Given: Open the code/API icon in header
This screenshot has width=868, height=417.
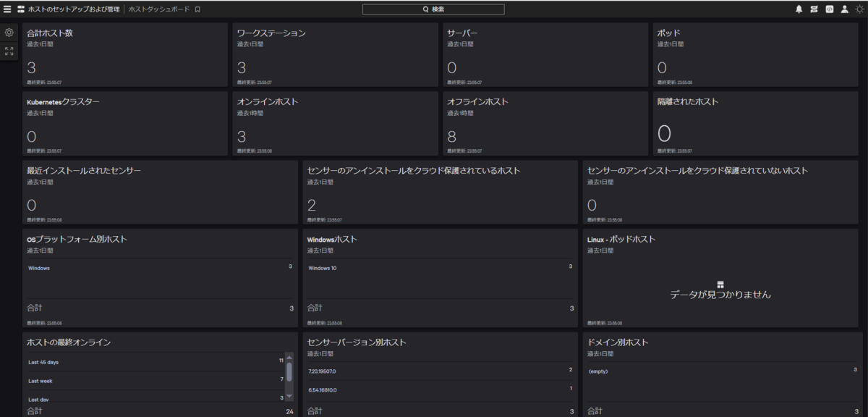Looking at the screenshot, I should pyautogui.click(x=829, y=9).
